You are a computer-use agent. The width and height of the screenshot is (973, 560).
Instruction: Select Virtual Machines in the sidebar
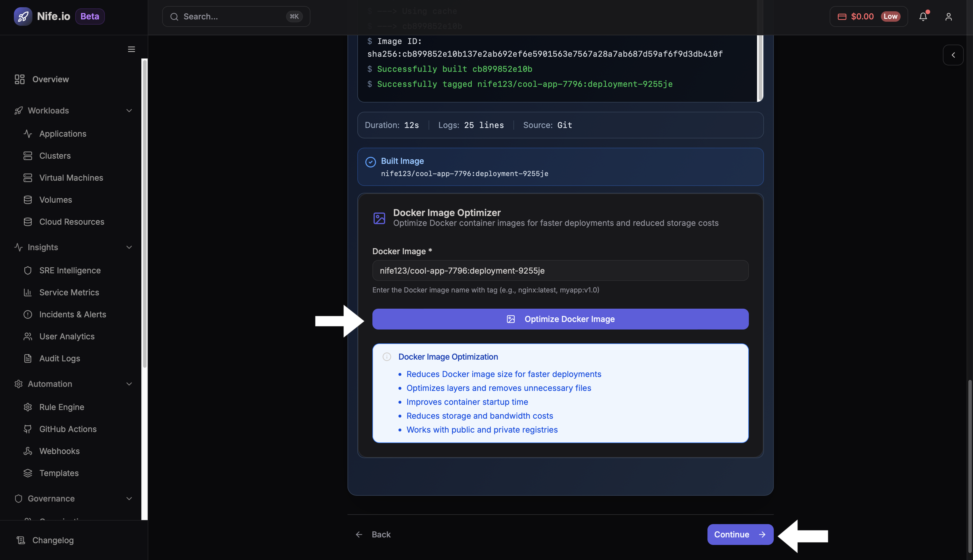[x=71, y=178]
